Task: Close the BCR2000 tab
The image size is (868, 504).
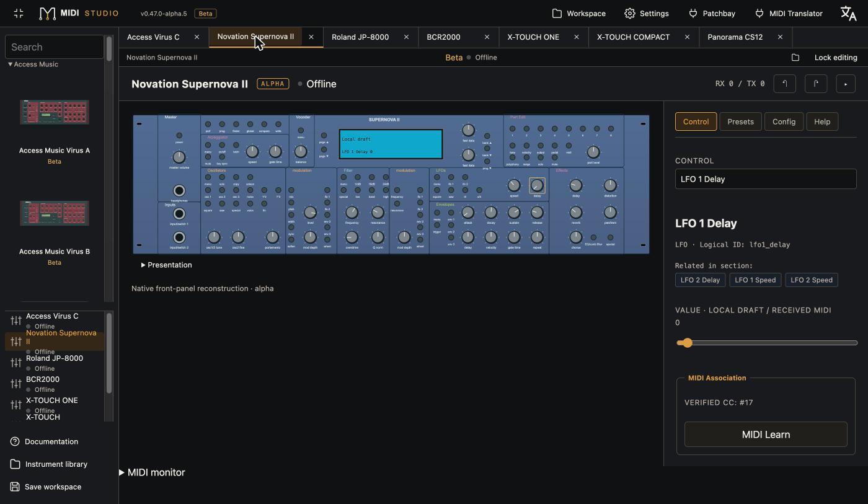Action: 487,37
